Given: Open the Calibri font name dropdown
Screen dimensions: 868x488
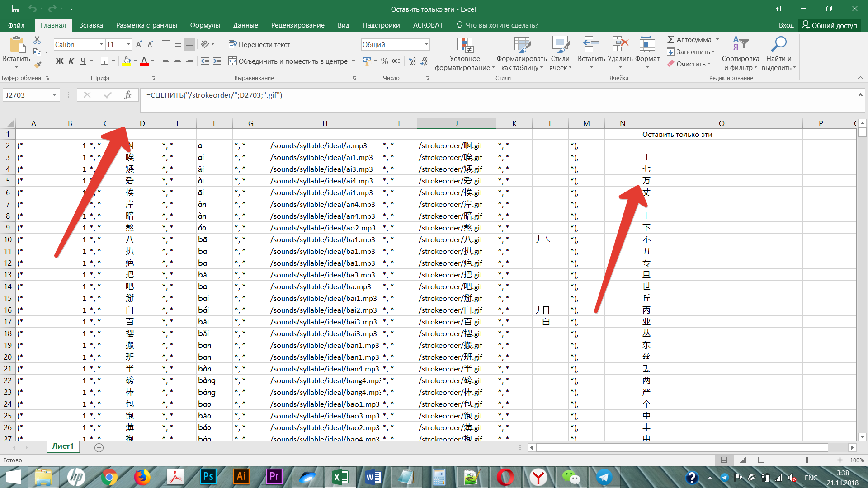Looking at the screenshot, I should click(101, 44).
